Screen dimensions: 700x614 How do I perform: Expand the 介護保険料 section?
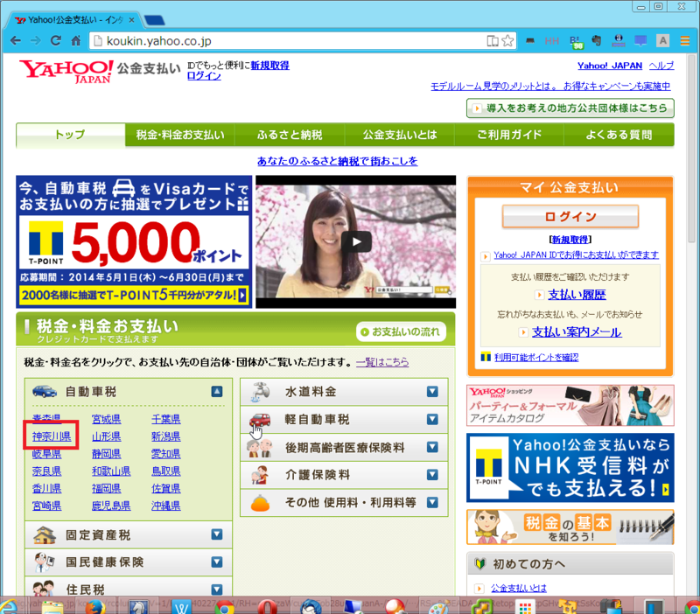point(432,475)
